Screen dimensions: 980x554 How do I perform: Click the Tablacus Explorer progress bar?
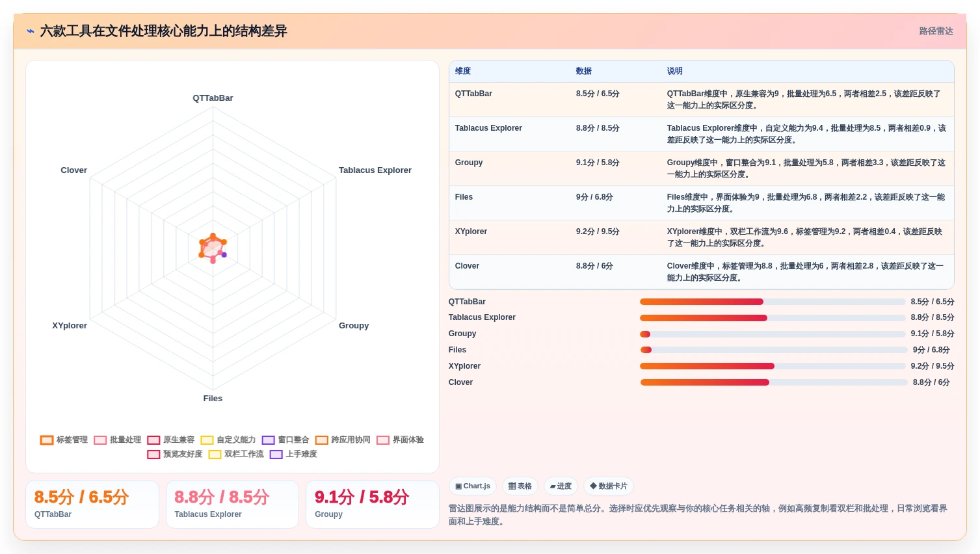point(773,318)
